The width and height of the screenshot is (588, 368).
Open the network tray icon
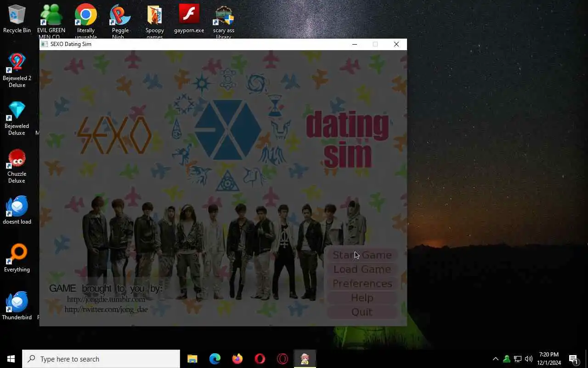518,359
